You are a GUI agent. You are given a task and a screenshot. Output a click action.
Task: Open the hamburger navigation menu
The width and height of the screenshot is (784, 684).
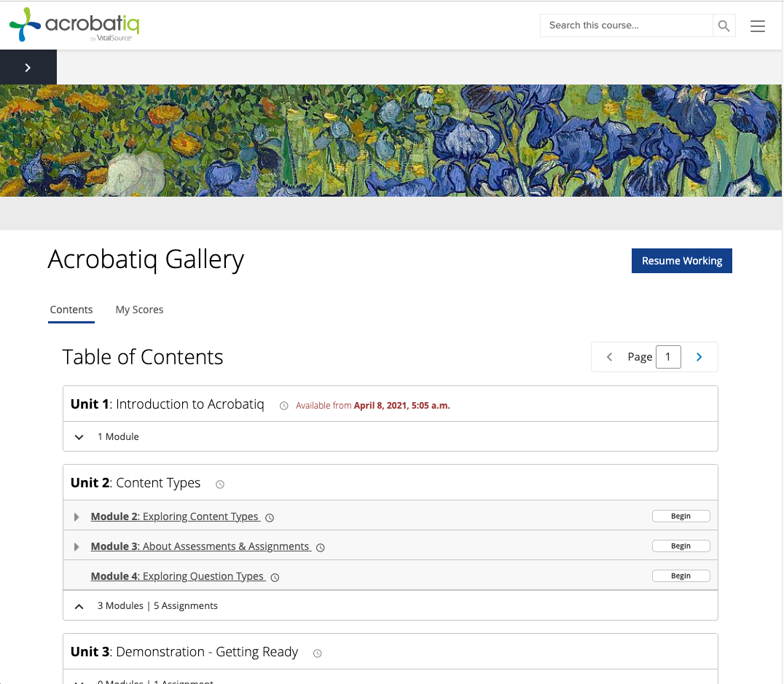(757, 25)
